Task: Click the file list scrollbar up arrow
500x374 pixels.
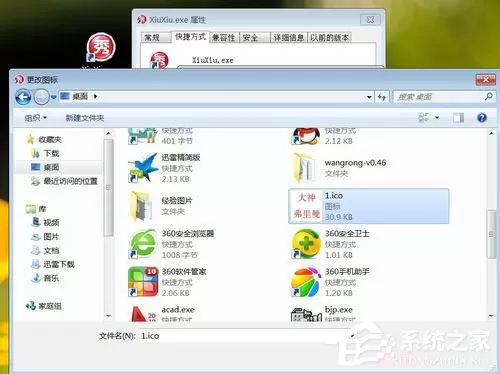Action: (x=491, y=134)
